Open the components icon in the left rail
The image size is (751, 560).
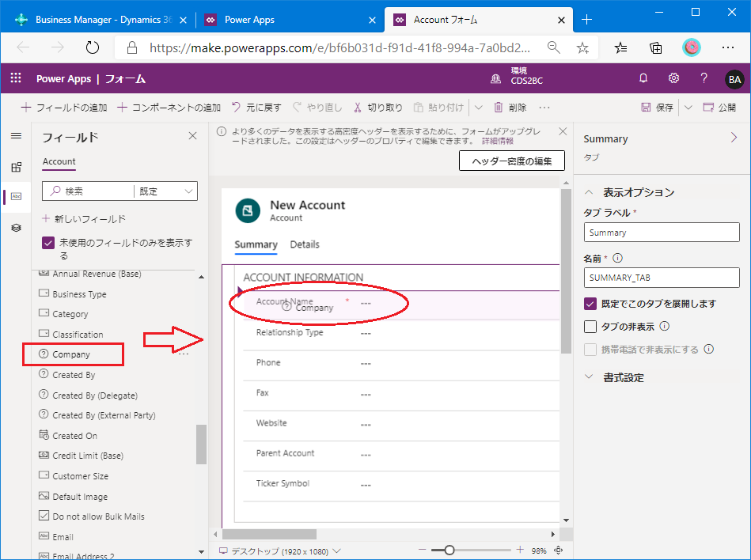point(16,167)
